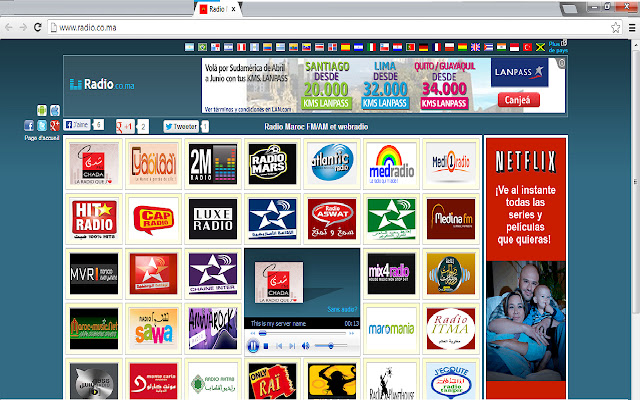Click the player seek progress bar

point(302,333)
